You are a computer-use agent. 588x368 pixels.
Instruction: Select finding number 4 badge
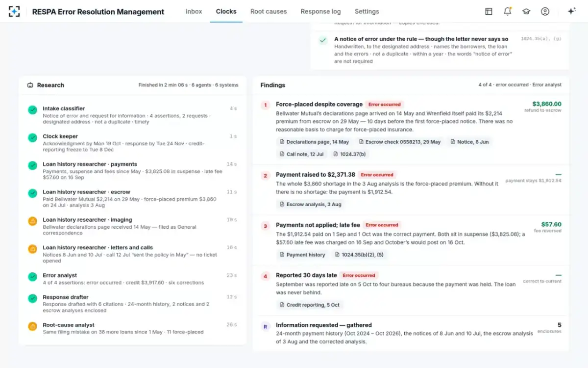pyautogui.click(x=266, y=276)
